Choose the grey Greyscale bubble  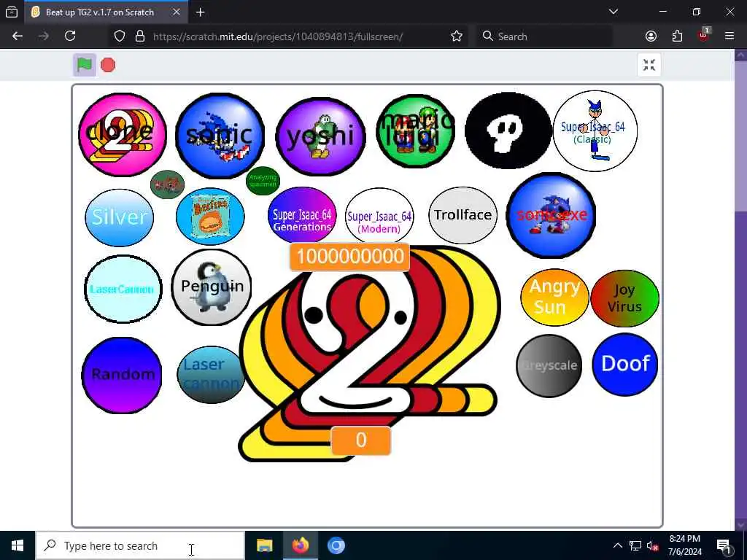coord(549,366)
